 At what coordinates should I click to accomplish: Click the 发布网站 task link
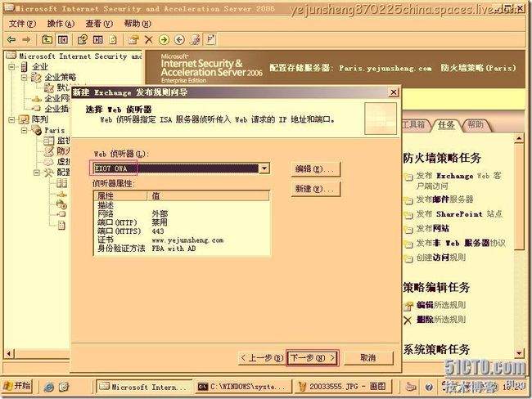433,228
